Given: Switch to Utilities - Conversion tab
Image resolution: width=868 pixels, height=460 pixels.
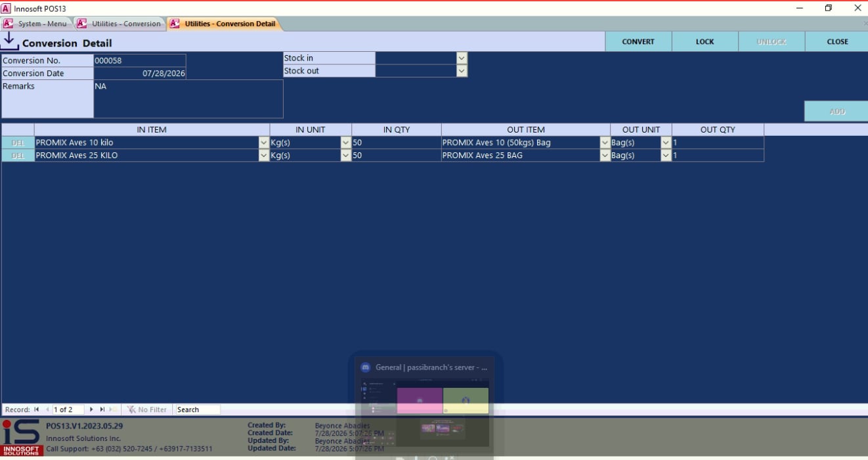Looking at the screenshot, I should tap(119, 24).
